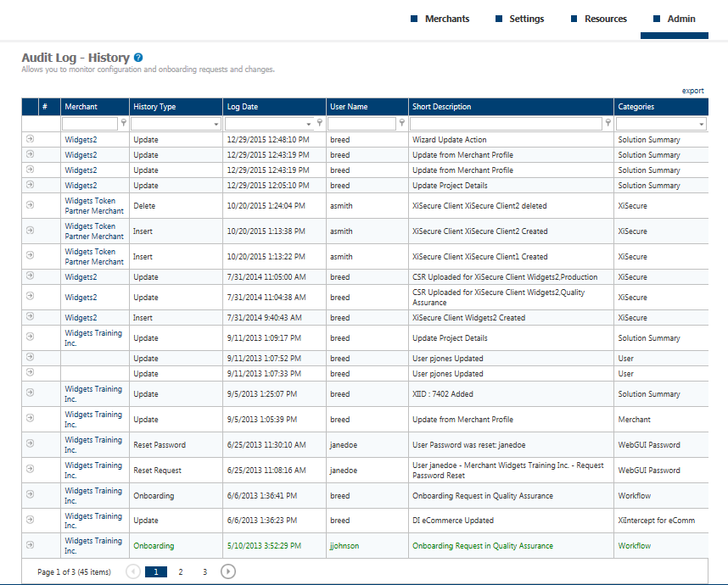Viewport: 728px width, 585px height.
Task: Click the next page arrow in pagination
Action: pos(227,571)
